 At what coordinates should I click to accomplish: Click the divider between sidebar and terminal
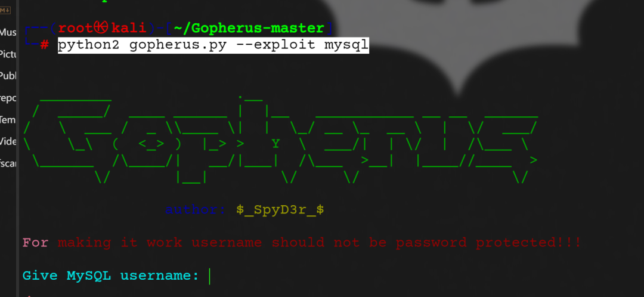point(17,148)
